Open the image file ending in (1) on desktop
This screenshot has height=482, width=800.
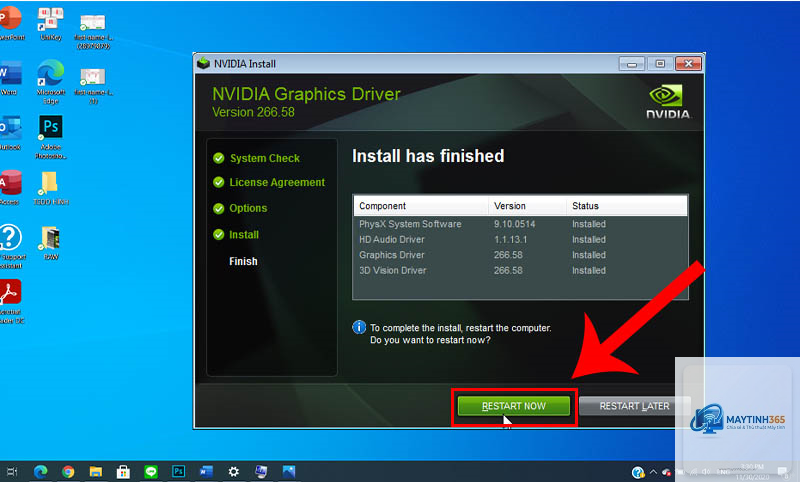pyautogui.click(x=93, y=86)
